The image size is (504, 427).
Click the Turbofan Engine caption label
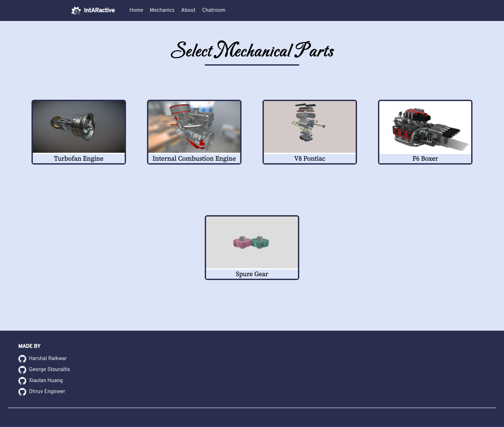pos(79,159)
